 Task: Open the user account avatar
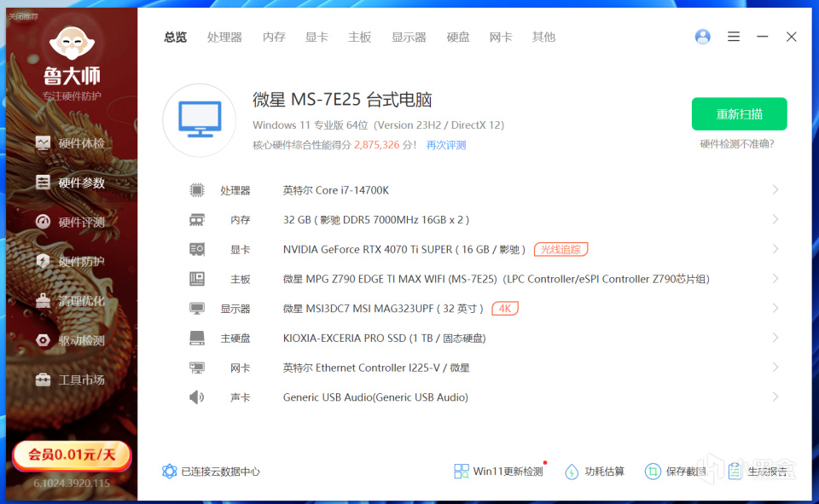pos(702,37)
